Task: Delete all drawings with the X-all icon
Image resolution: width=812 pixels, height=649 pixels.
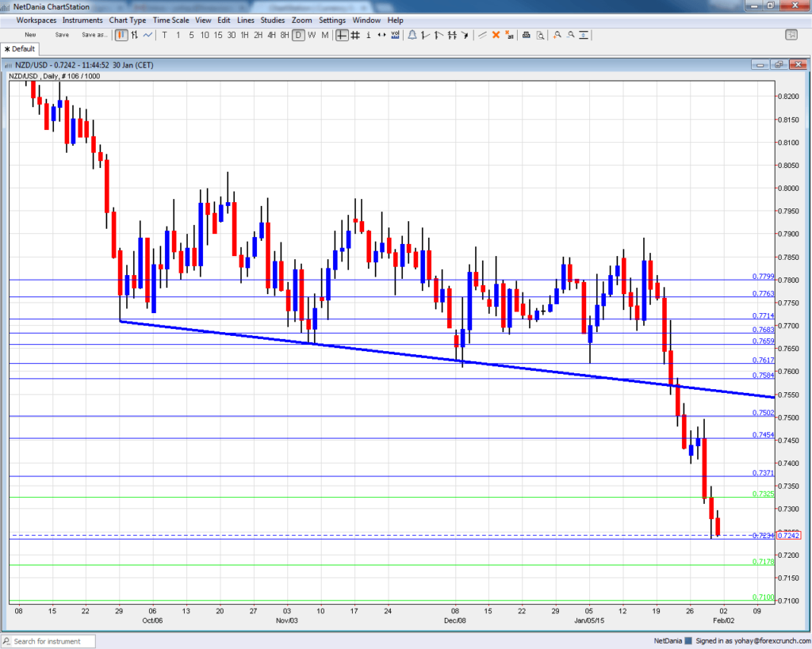Action: tap(508, 36)
